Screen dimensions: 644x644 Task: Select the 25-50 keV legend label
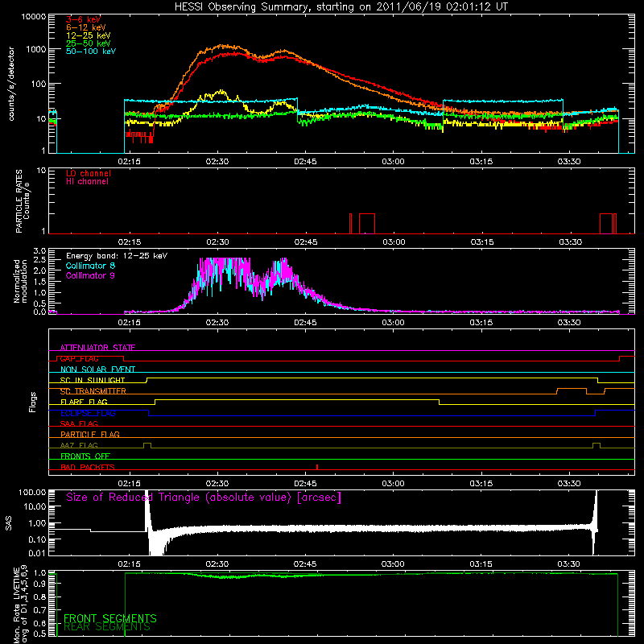(88, 43)
